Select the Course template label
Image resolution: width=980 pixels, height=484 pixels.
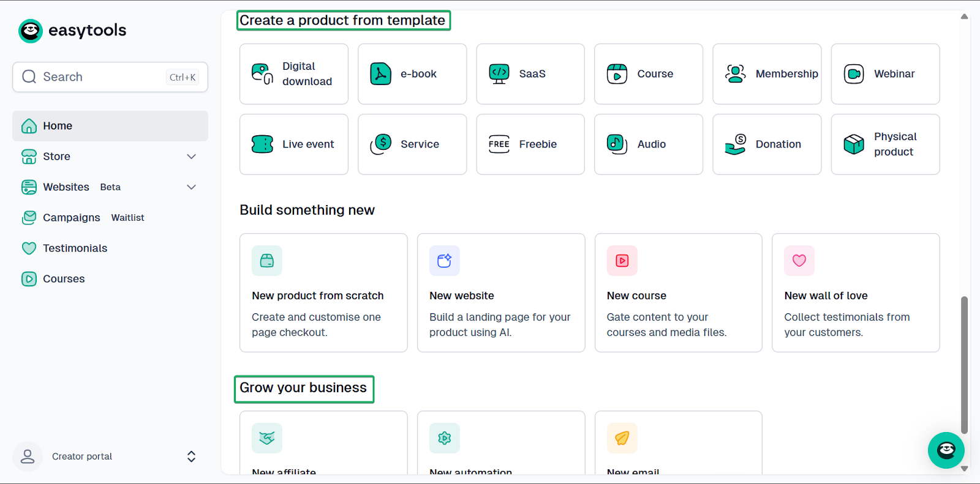tap(655, 74)
